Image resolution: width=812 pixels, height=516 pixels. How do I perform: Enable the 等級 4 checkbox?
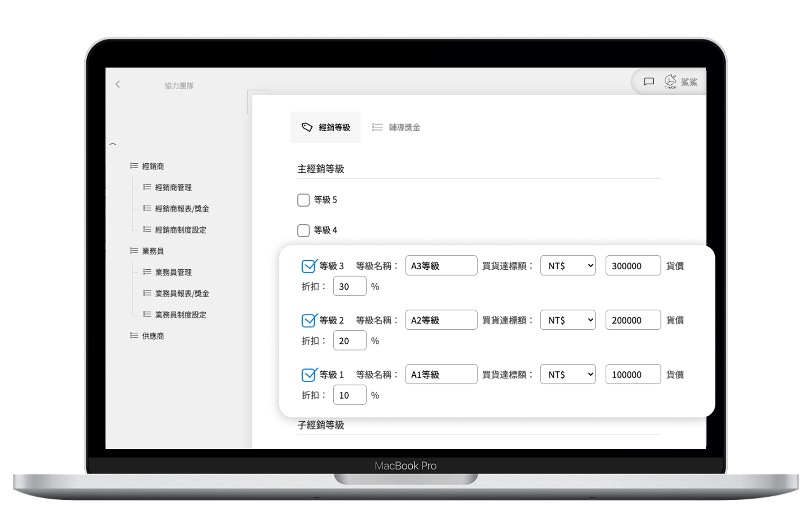coord(304,230)
